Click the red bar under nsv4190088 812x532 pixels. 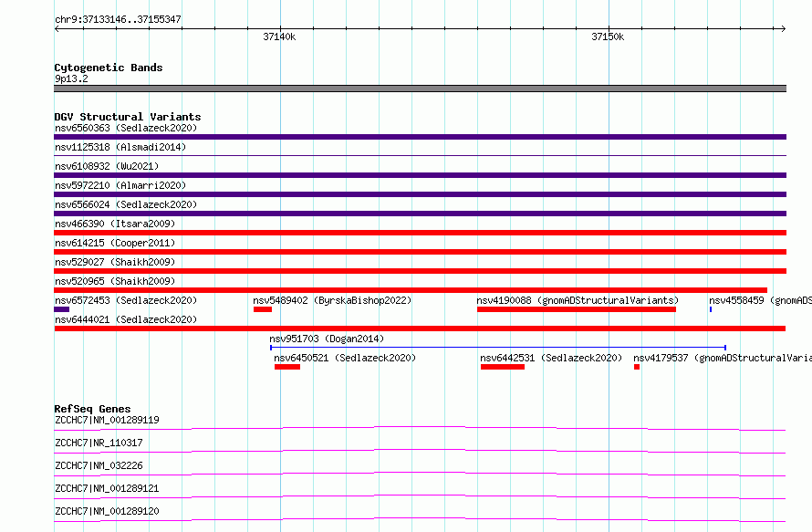577,309
